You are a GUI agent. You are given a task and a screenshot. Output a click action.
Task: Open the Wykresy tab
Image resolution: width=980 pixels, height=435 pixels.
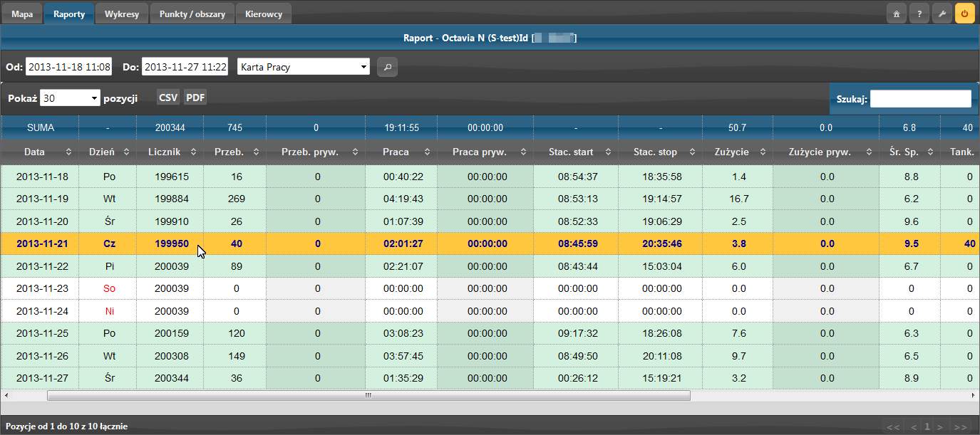121,14
